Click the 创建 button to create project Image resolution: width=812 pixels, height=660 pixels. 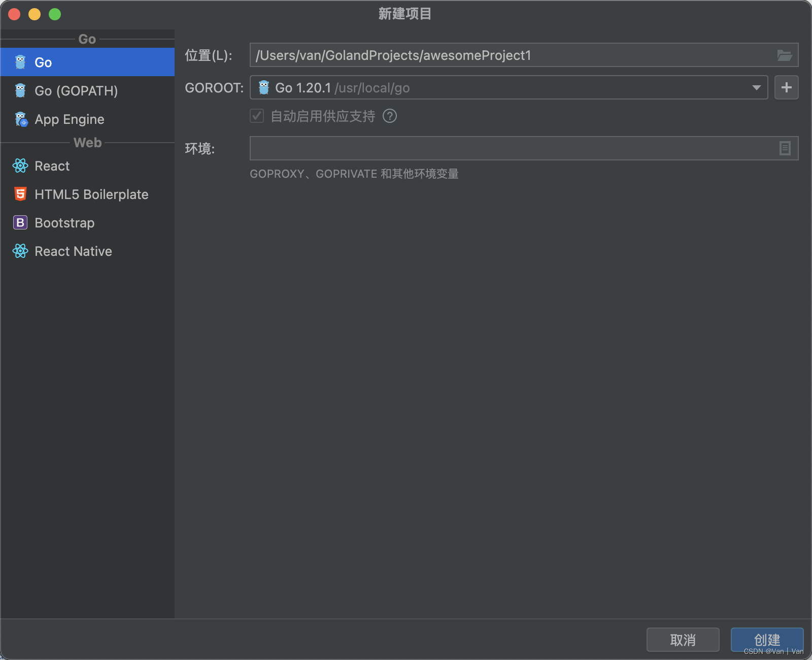click(x=767, y=640)
